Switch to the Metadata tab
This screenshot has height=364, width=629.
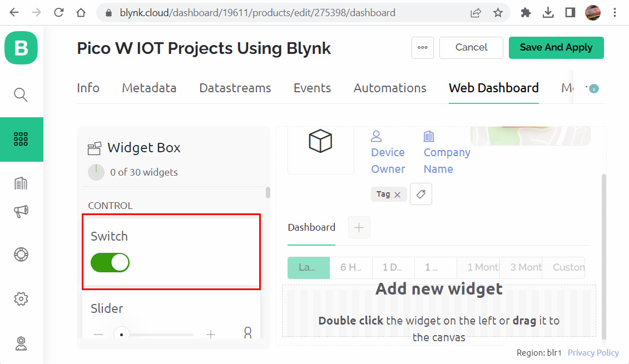pyautogui.click(x=149, y=88)
